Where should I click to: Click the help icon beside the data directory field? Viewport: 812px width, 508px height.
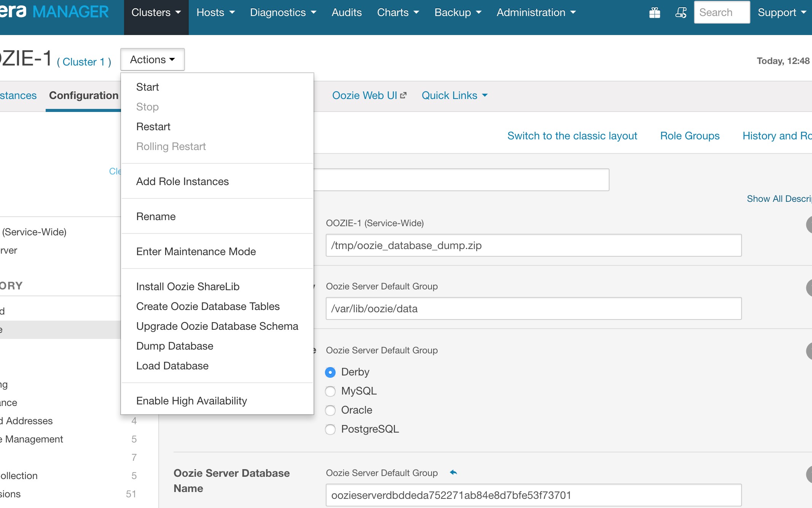(x=809, y=288)
